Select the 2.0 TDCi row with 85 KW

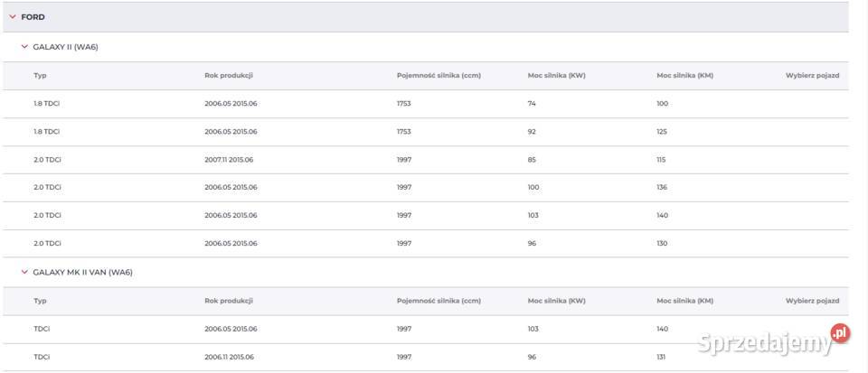tap(425, 160)
